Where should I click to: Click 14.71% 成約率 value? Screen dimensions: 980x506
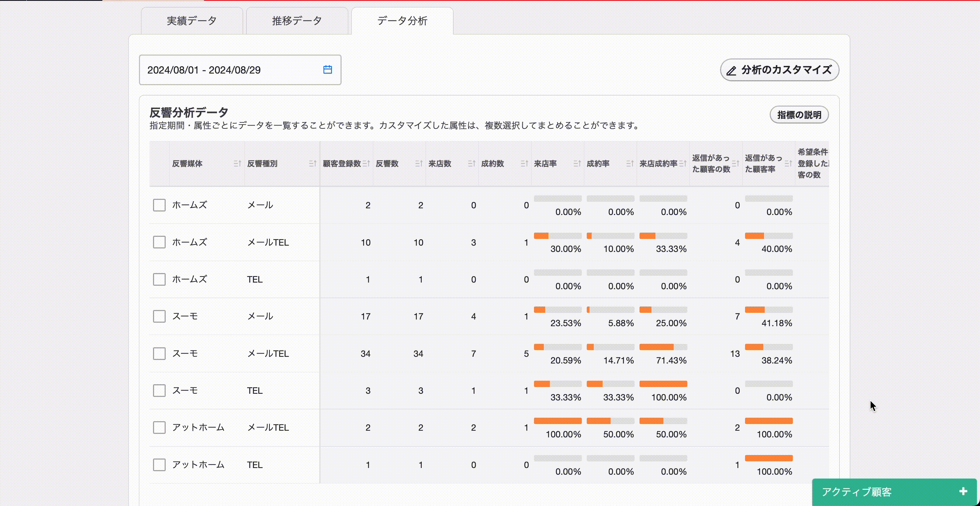pyautogui.click(x=619, y=360)
